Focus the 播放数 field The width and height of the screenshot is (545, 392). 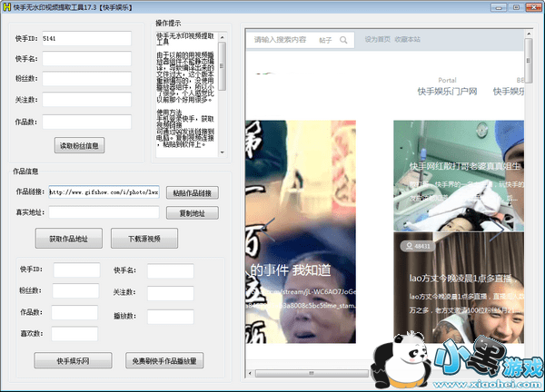click(x=171, y=317)
